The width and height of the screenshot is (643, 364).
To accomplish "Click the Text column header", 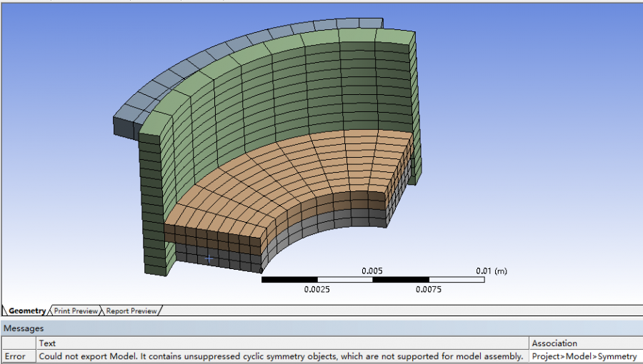I will (x=282, y=343).
